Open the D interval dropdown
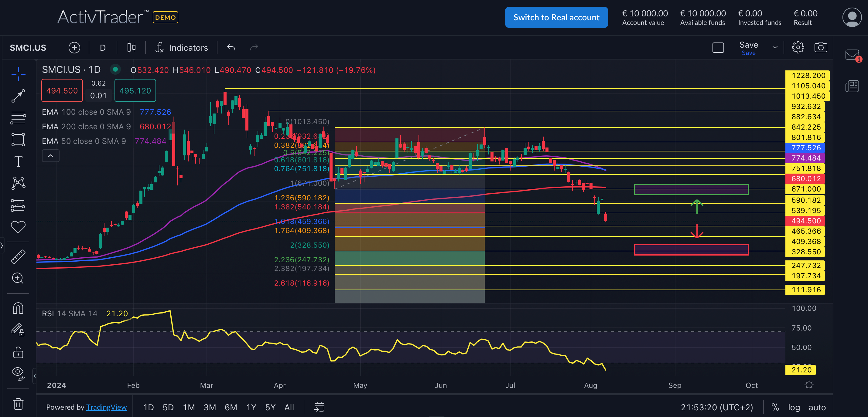Viewport: 868px width, 417px height. point(103,47)
